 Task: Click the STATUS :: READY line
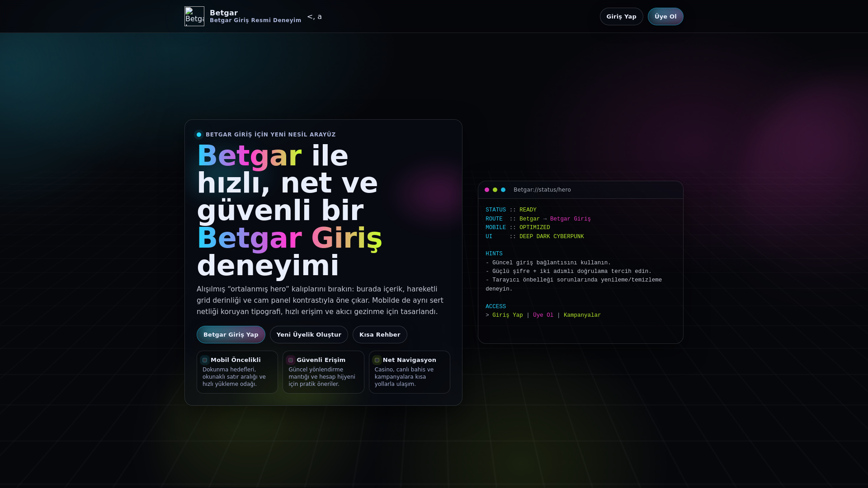pos(511,210)
